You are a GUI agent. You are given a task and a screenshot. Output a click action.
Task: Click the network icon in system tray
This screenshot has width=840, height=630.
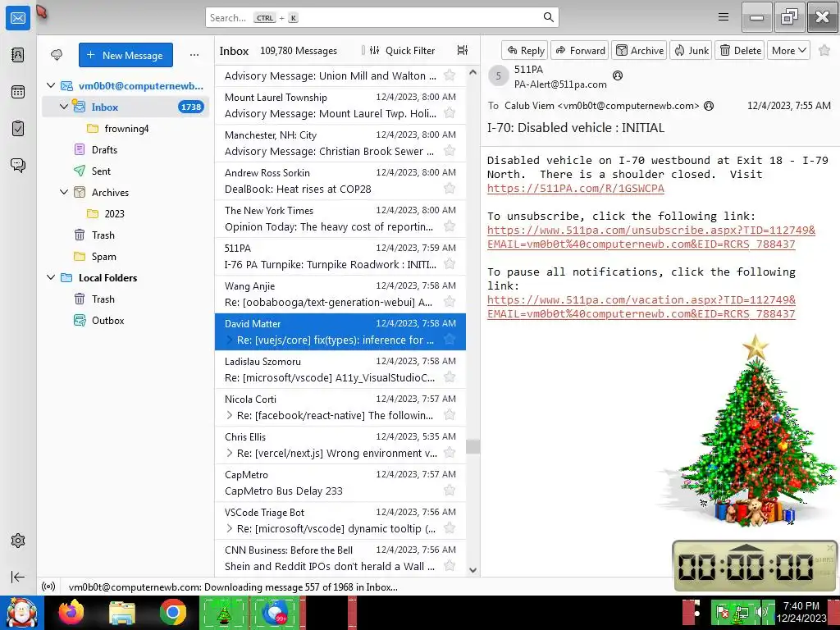pos(742,612)
